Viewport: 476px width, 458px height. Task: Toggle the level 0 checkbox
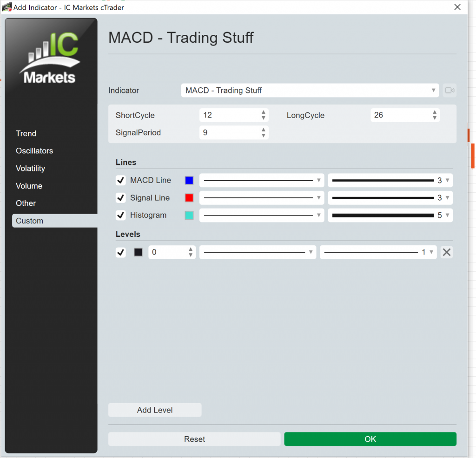120,252
